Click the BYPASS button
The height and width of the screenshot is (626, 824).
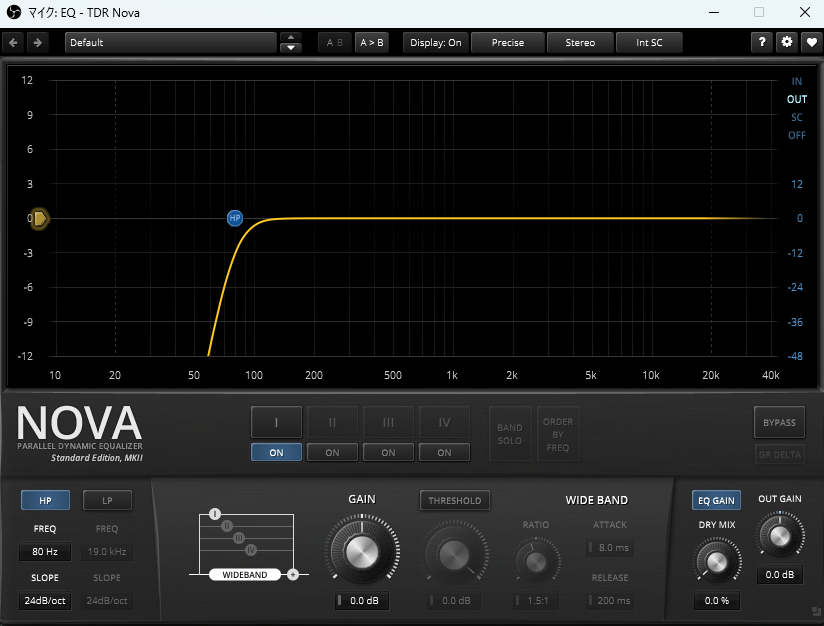[x=779, y=423]
